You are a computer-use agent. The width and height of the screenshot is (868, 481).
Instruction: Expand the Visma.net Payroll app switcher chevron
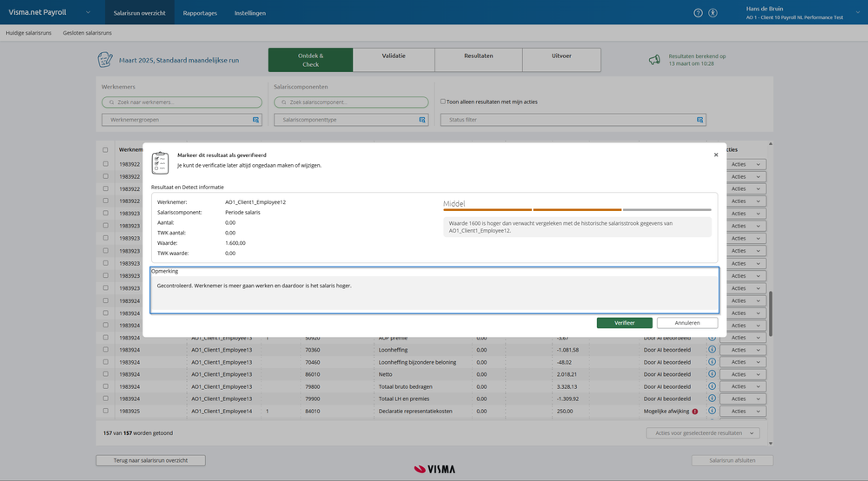(x=88, y=12)
